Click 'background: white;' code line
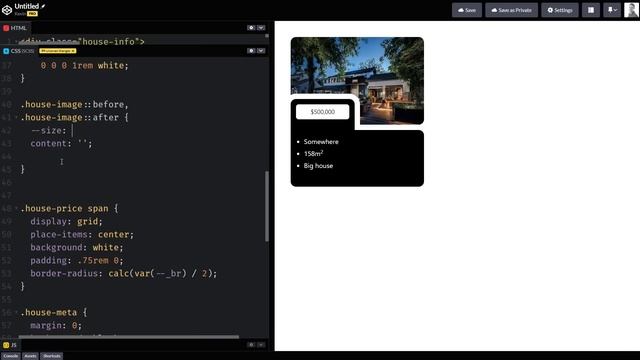Viewport: 640px width, 360px height. coord(77,248)
